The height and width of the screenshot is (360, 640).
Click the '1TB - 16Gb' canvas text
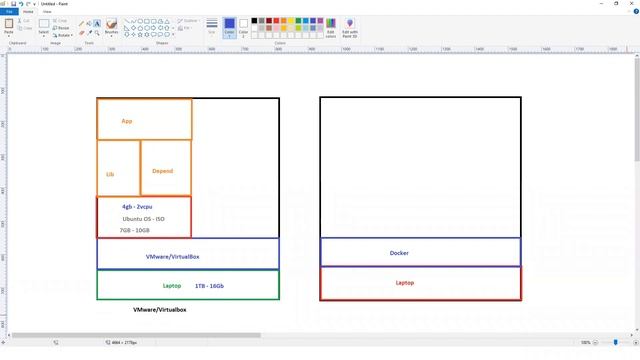click(209, 286)
